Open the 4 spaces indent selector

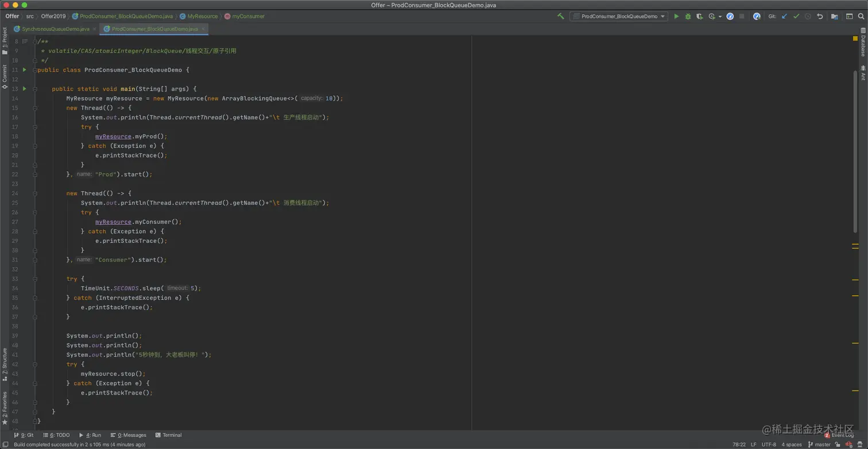click(791, 444)
